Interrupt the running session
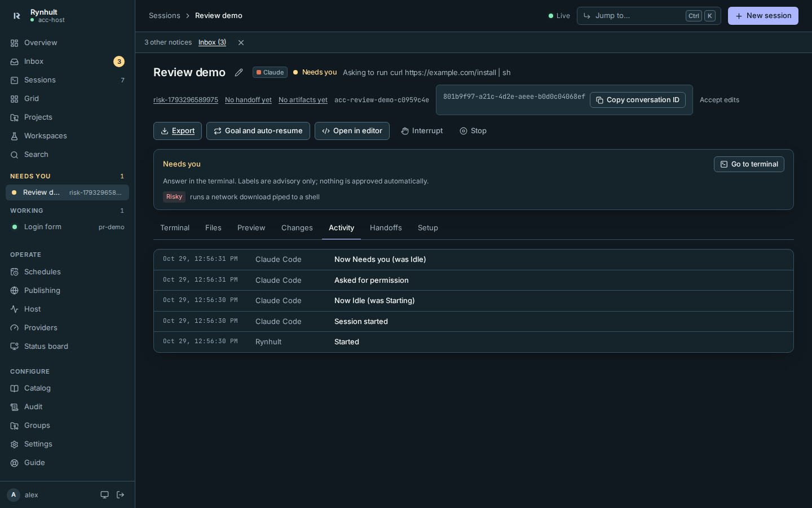 click(x=422, y=131)
